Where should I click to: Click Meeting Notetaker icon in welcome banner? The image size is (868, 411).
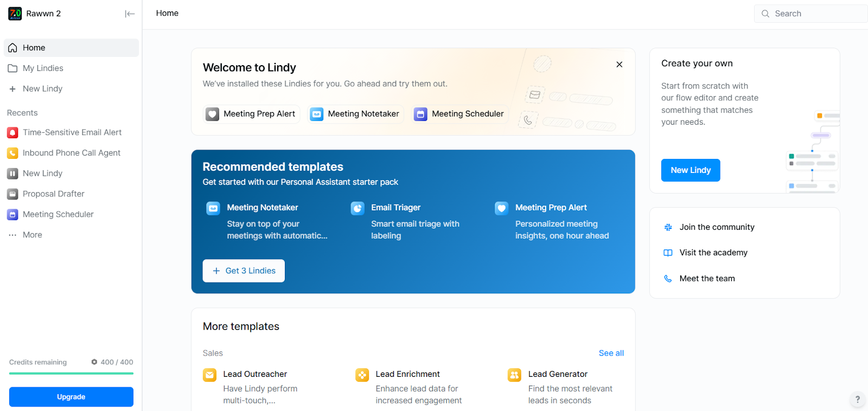[x=317, y=114]
